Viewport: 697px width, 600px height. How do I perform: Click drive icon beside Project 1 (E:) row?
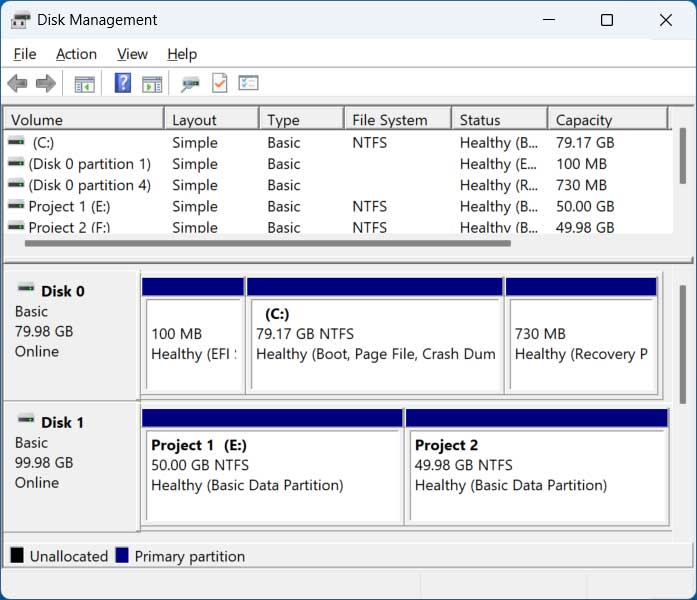point(16,205)
